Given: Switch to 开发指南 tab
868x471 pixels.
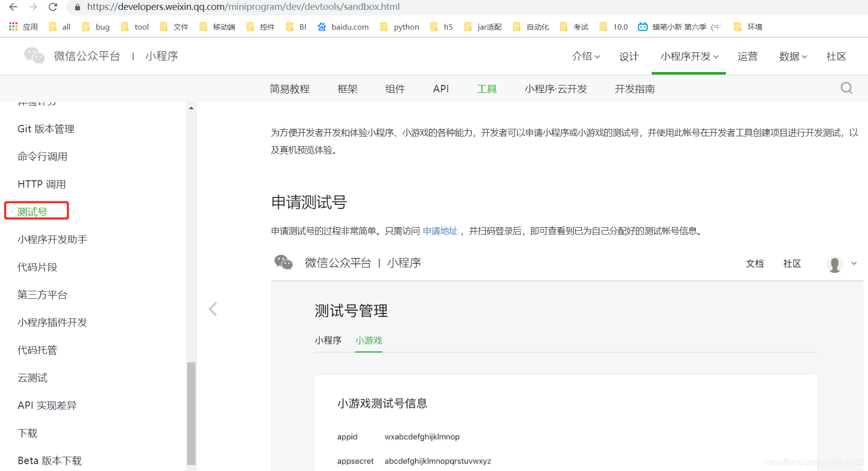Looking at the screenshot, I should coord(634,89).
